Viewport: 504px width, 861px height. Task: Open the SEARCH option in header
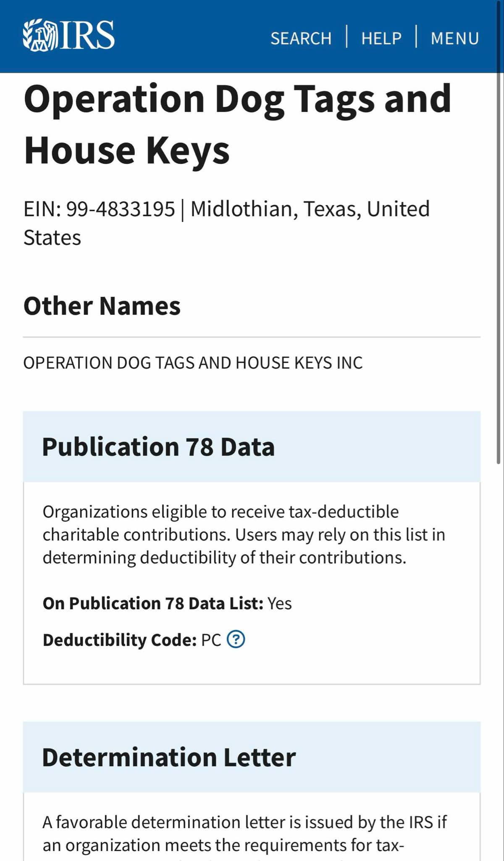point(301,38)
